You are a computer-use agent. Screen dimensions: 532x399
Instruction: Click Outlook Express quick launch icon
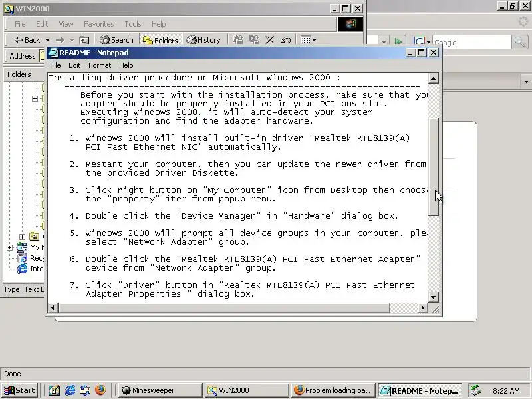click(x=85, y=390)
